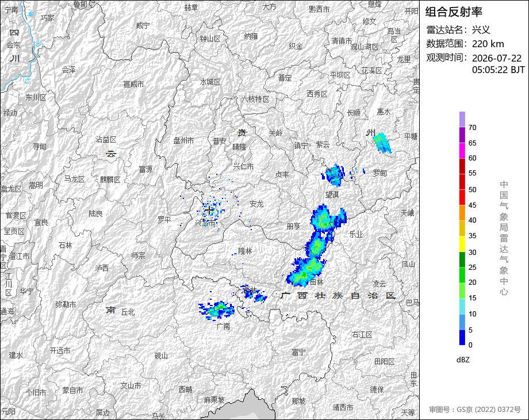Click the 东川区 map label
The image size is (529, 420).
[x=36, y=98]
